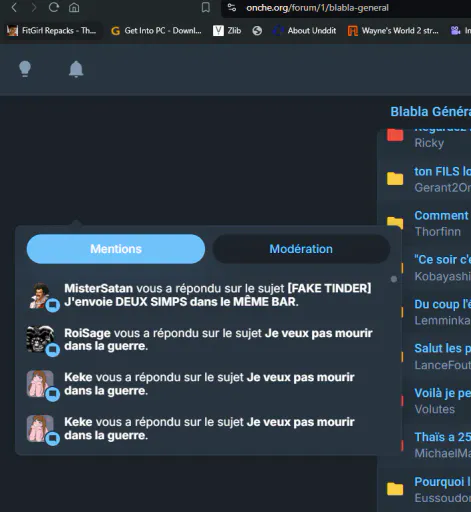Click the onche.org address bar URL
Viewport: 471px width, 512px height.
point(317,8)
